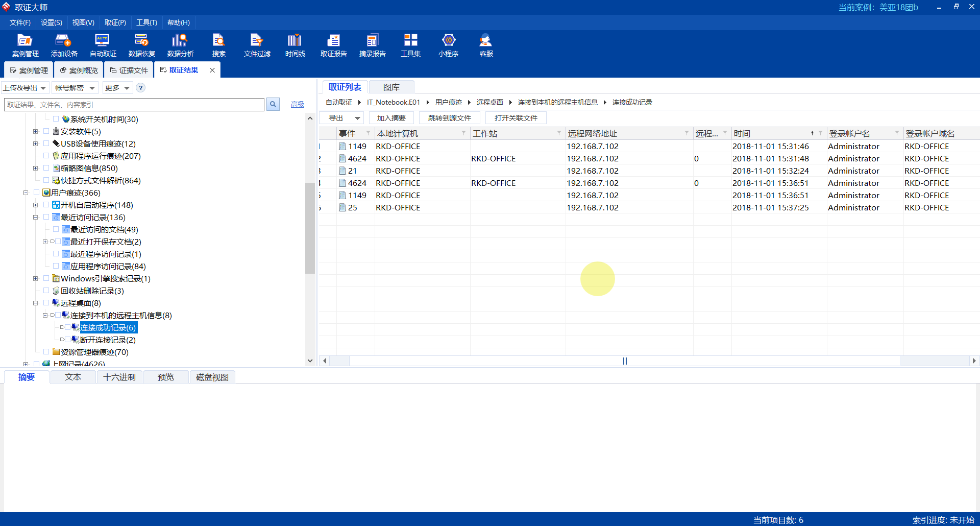
Task: Switch to the 十六进制 hex tab
Action: click(x=119, y=377)
